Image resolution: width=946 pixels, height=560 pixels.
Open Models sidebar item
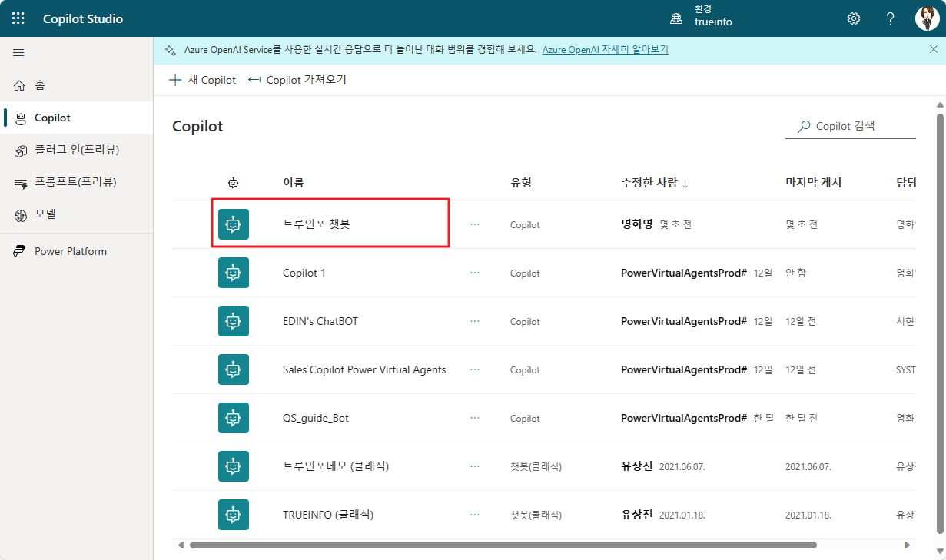77,214
